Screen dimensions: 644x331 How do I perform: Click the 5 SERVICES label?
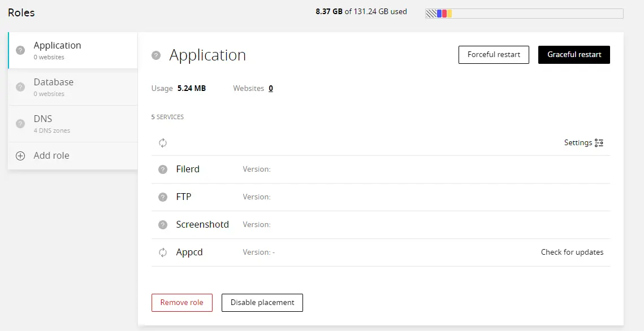[167, 117]
